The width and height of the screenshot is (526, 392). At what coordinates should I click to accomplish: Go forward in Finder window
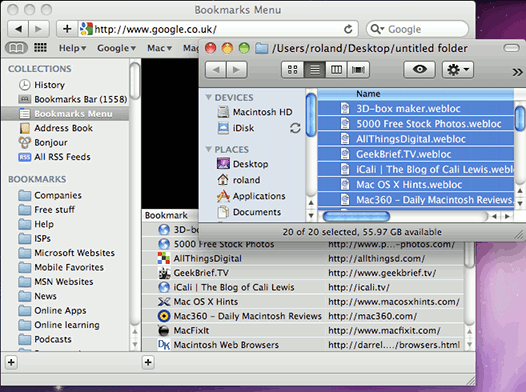(x=236, y=70)
